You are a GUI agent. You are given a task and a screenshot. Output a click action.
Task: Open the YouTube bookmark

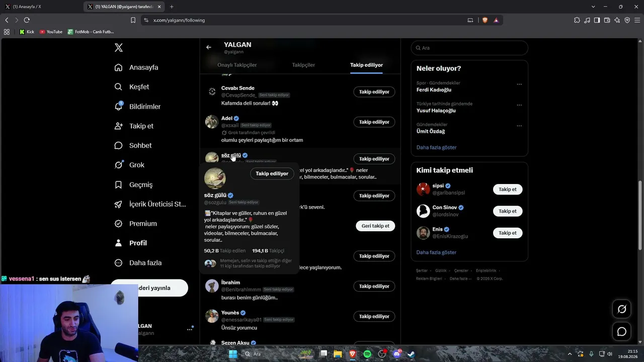[x=51, y=32]
